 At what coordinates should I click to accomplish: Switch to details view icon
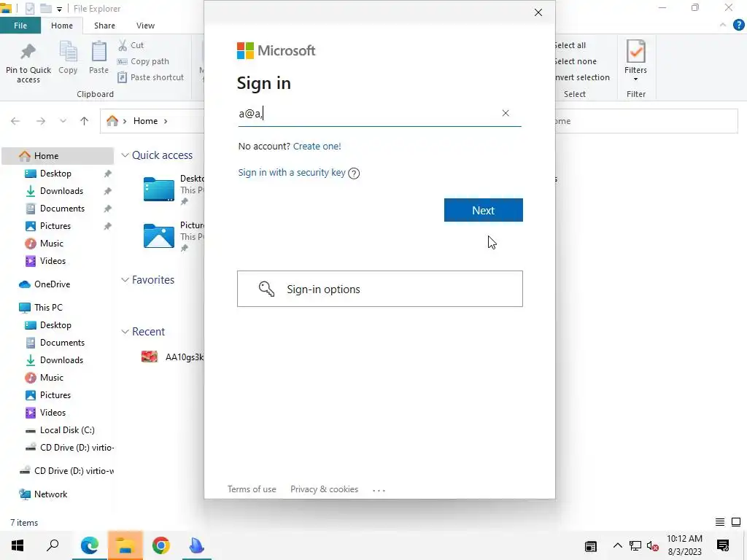click(x=720, y=522)
